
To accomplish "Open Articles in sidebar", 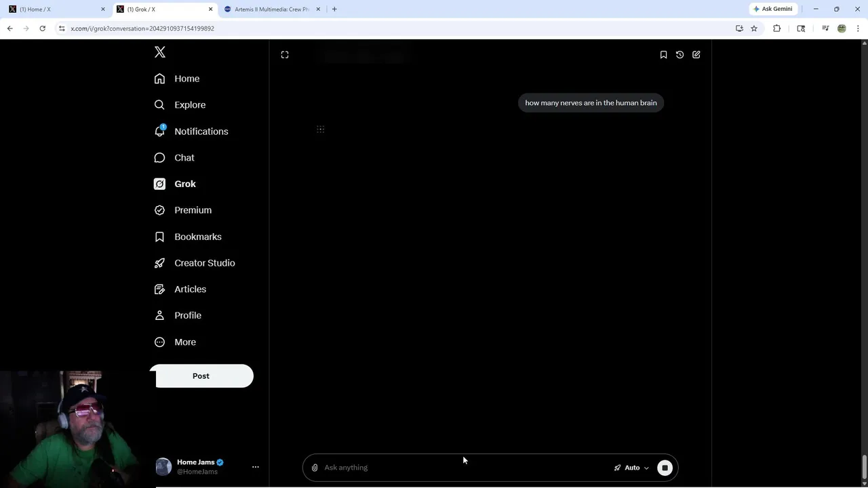I will pyautogui.click(x=180, y=289).
